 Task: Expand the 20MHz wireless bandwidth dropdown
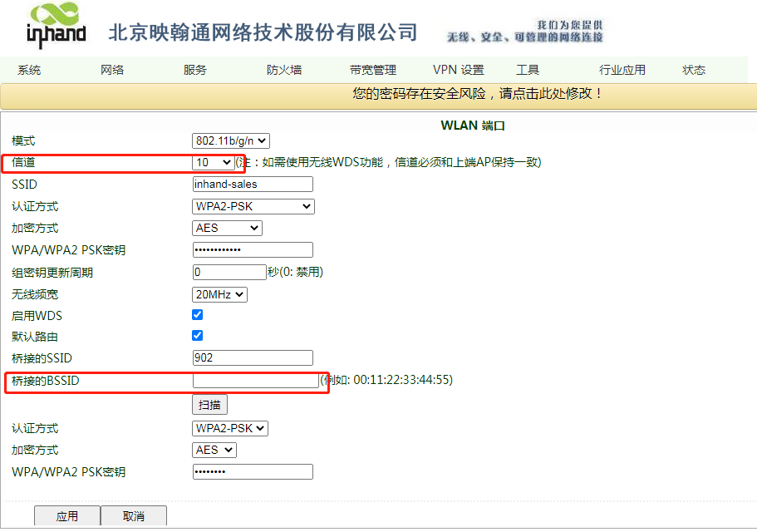pyautogui.click(x=219, y=294)
